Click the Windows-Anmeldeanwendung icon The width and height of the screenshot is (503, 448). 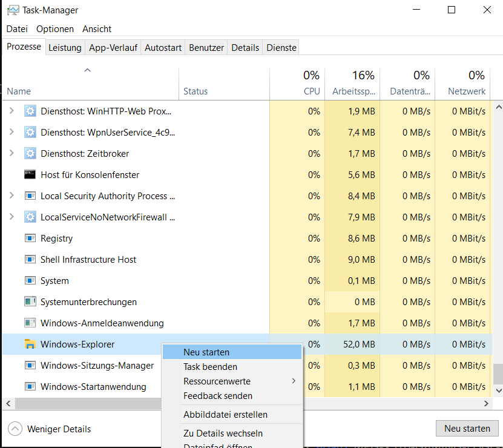pos(30,323)
